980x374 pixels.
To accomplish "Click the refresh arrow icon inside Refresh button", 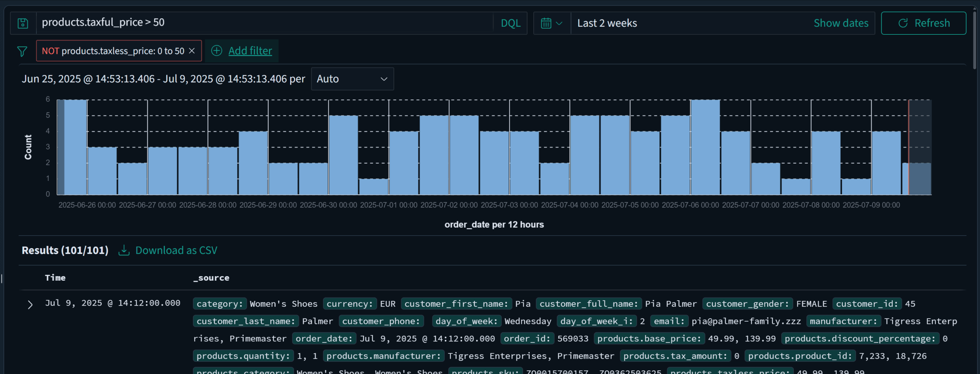I will (903, 23).
